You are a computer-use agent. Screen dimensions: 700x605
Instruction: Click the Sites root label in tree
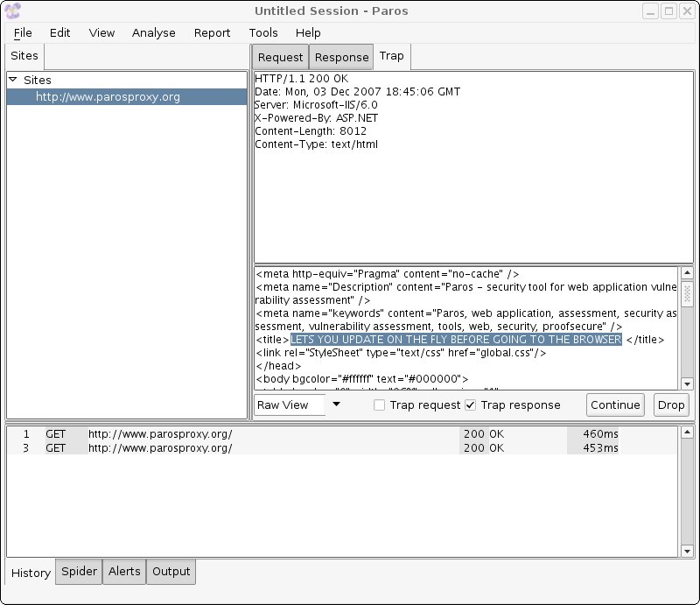(38, 80)
